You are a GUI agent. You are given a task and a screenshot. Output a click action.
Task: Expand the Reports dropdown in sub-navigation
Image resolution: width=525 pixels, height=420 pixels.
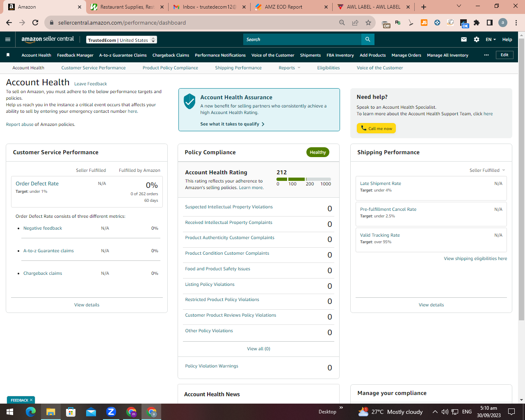click(x=290, y=68)
